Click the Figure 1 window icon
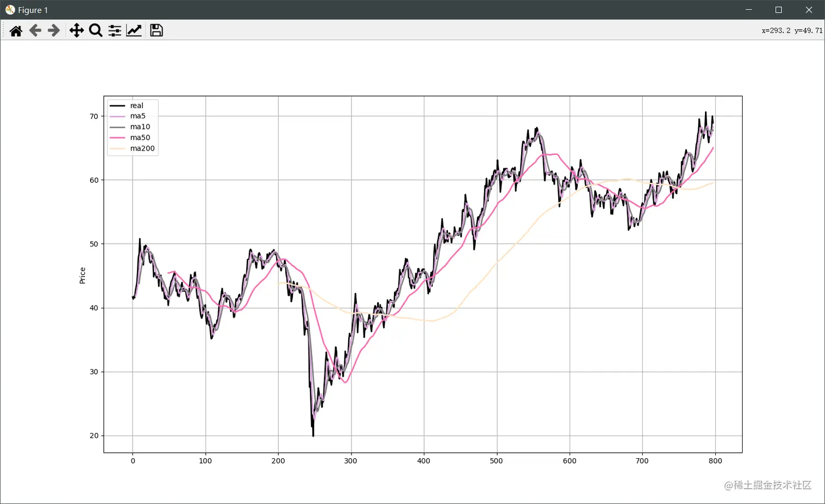This screenshot has width=825, height=504. pyautogui.click(x=10, y=10)
